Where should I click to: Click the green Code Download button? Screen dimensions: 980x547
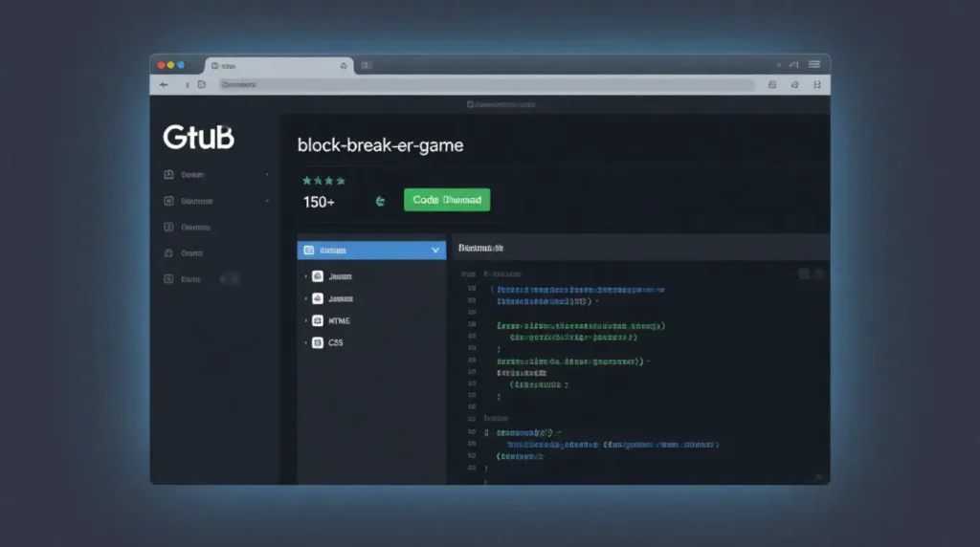(447, 200)
